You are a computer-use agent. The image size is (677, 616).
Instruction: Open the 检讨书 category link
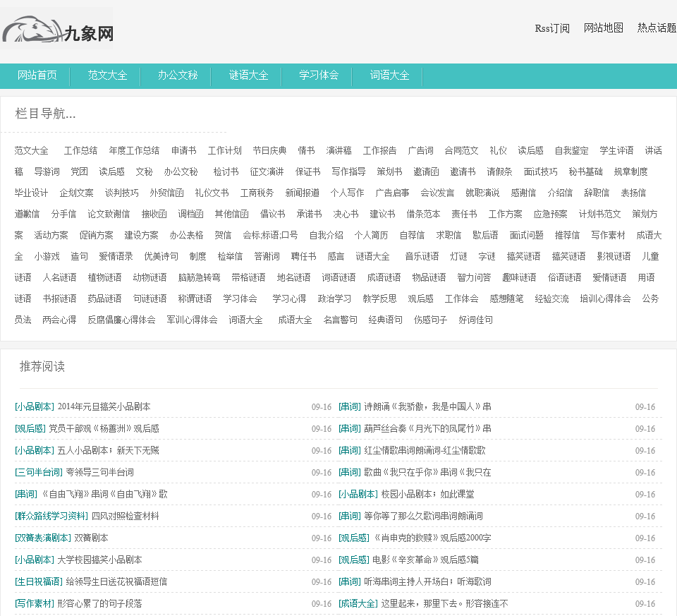coord(226,171)
